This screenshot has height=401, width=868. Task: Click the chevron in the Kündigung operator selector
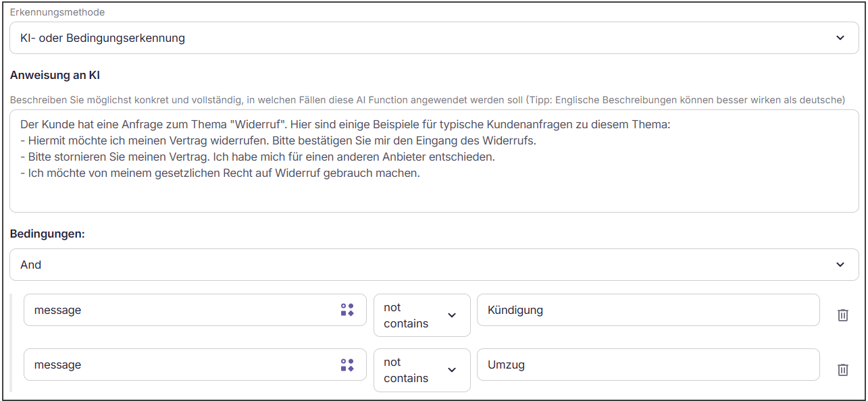(x=452, y=315)
